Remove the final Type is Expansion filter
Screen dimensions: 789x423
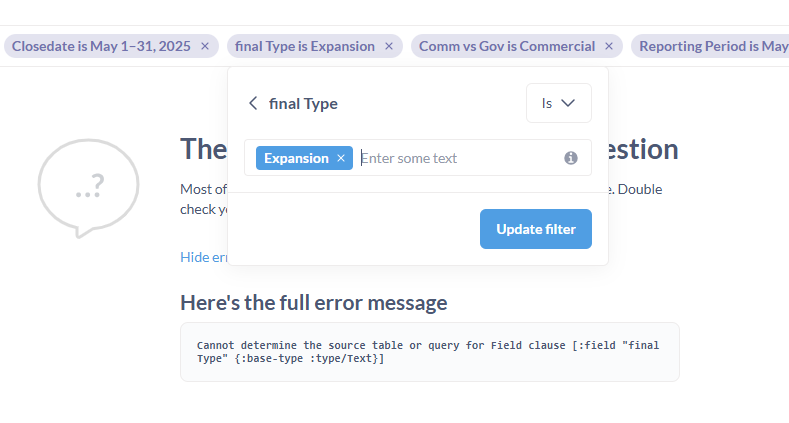(389, 46)
